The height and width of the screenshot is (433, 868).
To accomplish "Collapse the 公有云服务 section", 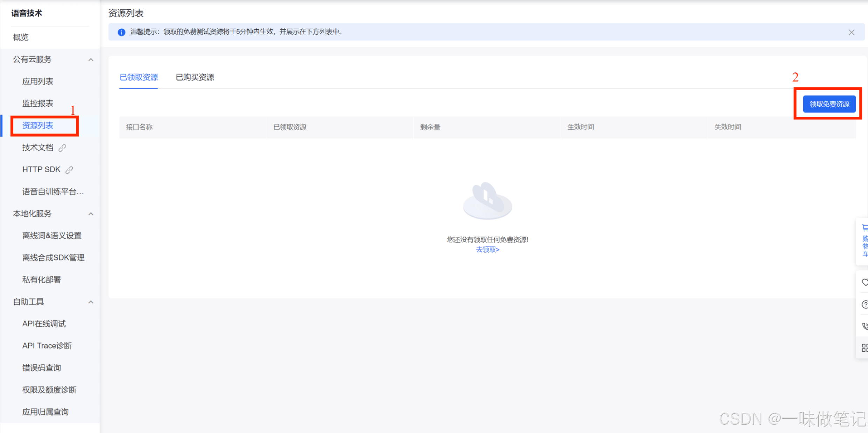I will click(91, 60).
